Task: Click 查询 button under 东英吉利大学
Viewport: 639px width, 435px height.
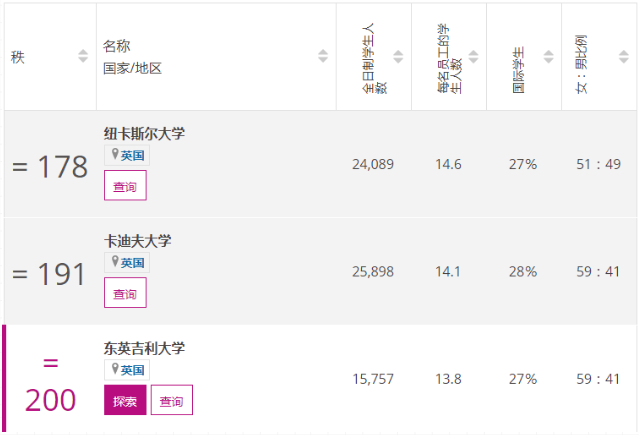Action: (171, 401)
